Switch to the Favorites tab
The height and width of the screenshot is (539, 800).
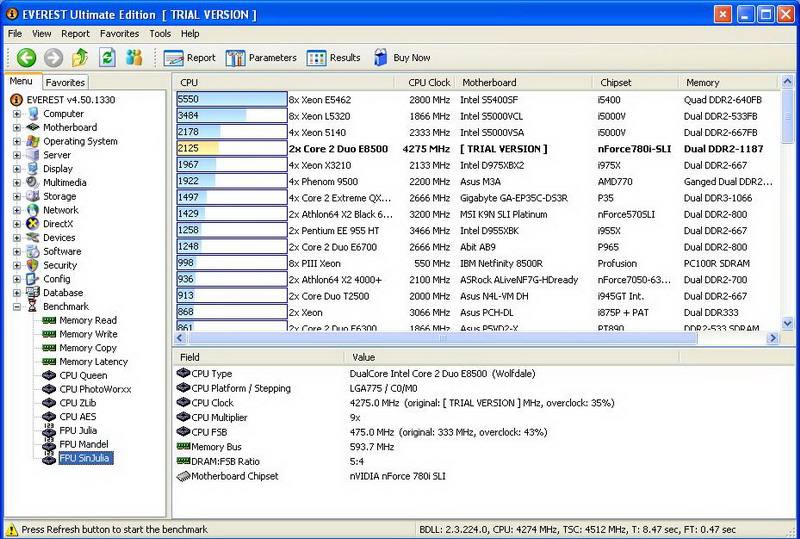coord(66,82)
